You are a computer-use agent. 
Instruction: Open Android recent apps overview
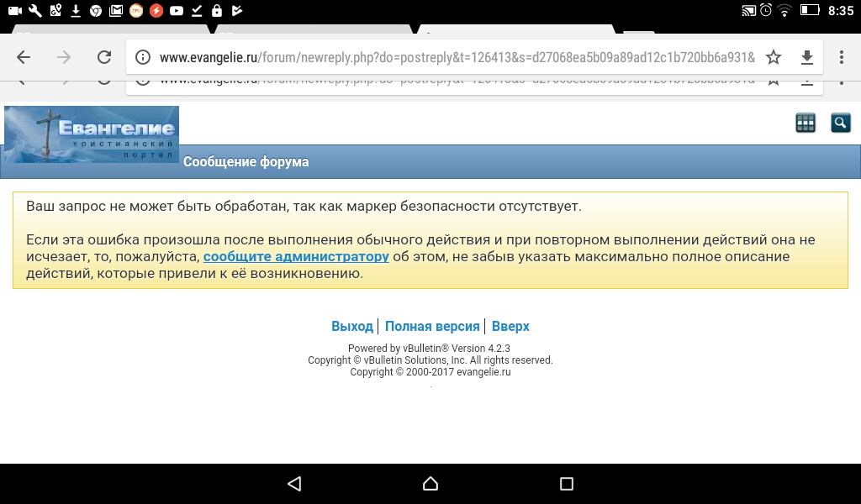(x=567, y=484)
